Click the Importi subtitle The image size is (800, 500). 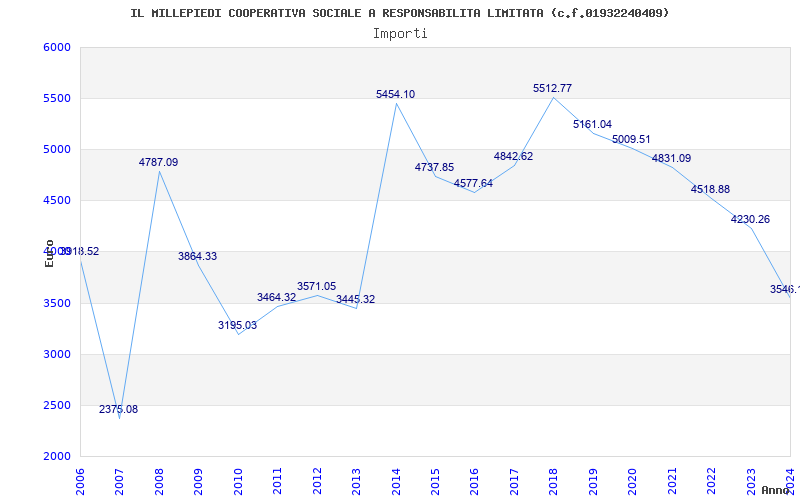coord(400,33)
